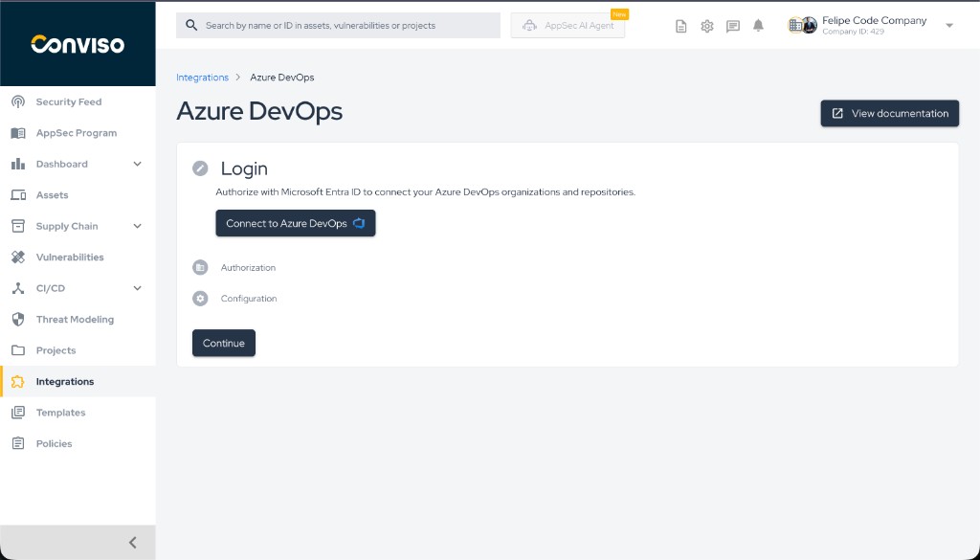Expand the Supply Chain menu chevron
The image size is (980, 560).
click(x=136, y=226)
